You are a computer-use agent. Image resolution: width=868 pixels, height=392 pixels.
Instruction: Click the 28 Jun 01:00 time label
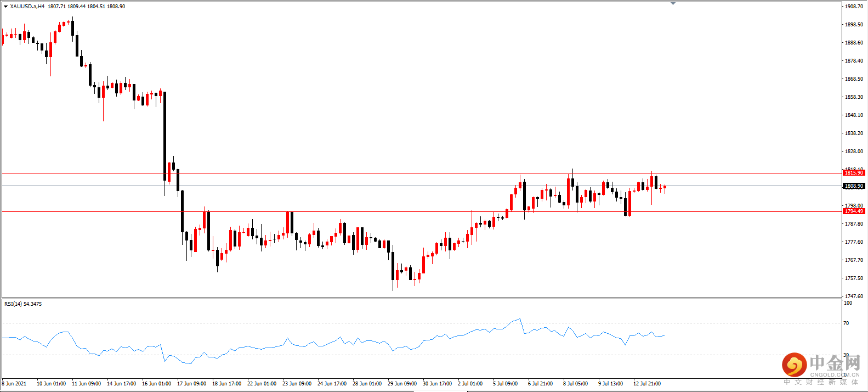tap(367, 384)
